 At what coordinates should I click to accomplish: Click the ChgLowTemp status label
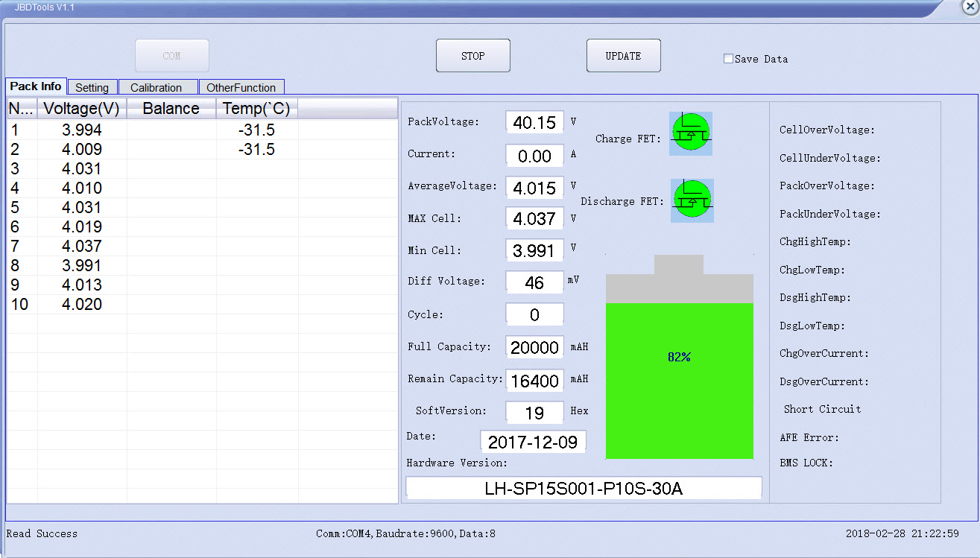click(x=812, y=270)
